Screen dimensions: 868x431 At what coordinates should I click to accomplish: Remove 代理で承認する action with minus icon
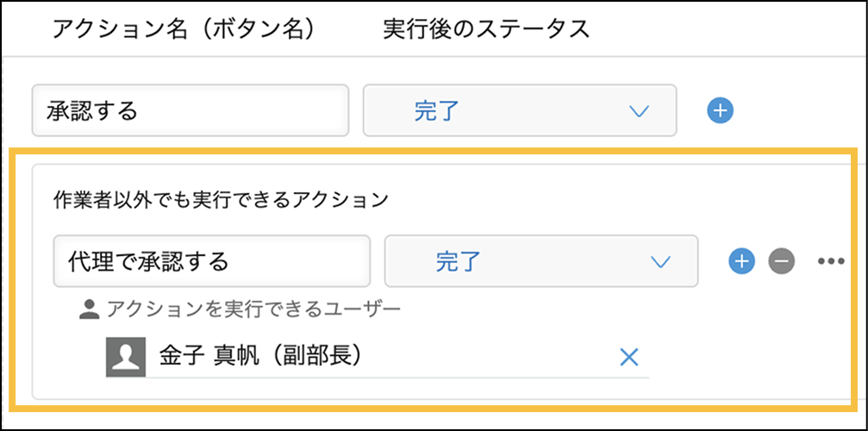coord(782,260)
